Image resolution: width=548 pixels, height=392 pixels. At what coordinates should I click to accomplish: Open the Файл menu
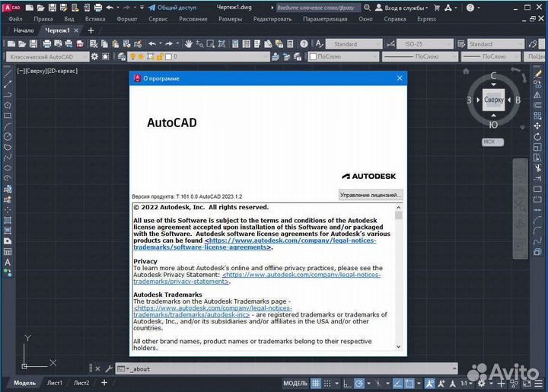click(x=15, y=19)
